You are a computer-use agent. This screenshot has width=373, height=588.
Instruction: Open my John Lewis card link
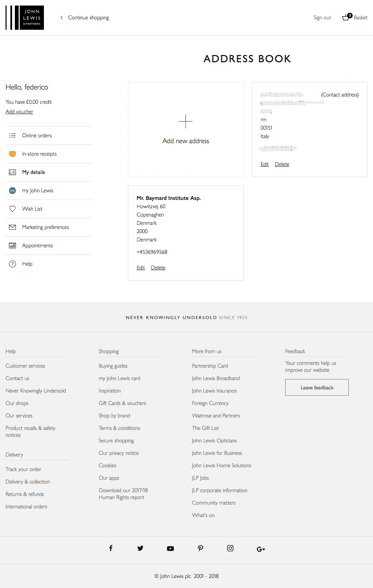click(120, 378)
